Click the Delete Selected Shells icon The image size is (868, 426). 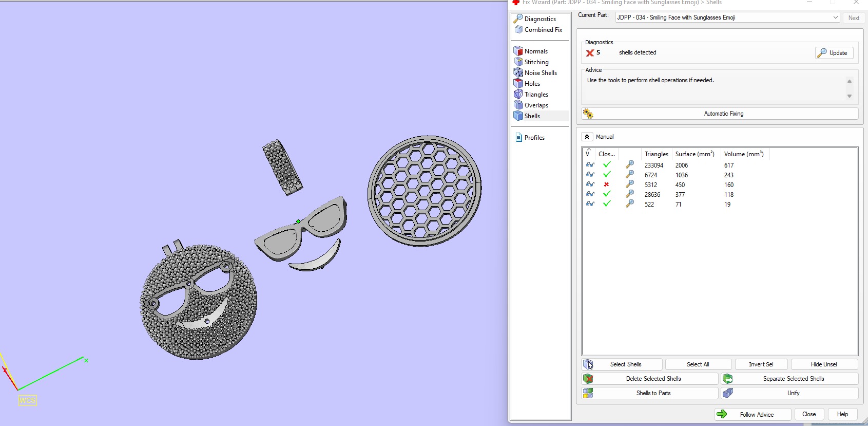(x=588, y=379)
